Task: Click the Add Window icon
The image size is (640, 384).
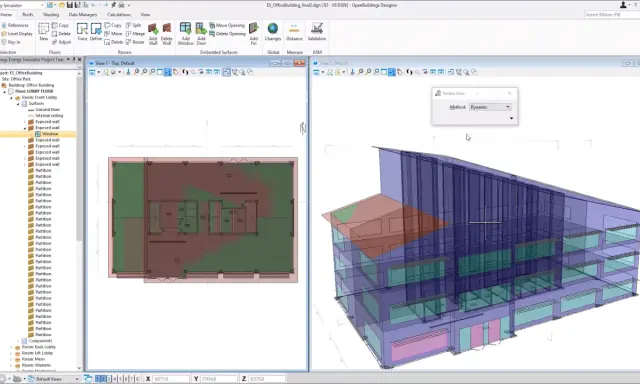Action: coord(185,29)
